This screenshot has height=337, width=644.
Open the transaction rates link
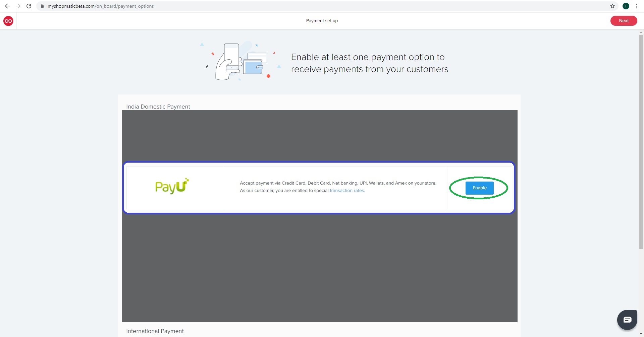(347, 191)
